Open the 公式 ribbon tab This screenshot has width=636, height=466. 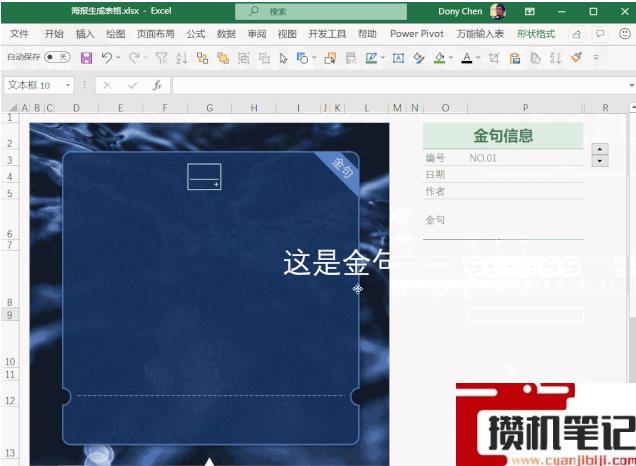coord(196,34)
